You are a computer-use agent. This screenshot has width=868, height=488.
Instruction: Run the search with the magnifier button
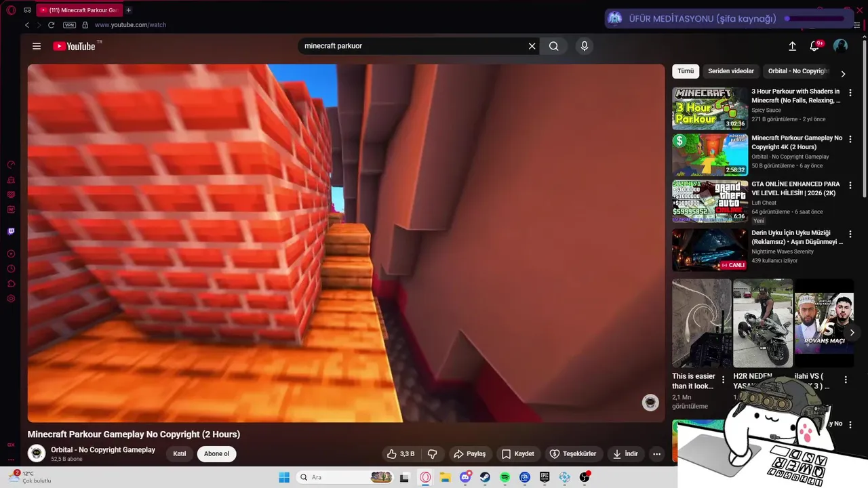coord(554,46)
